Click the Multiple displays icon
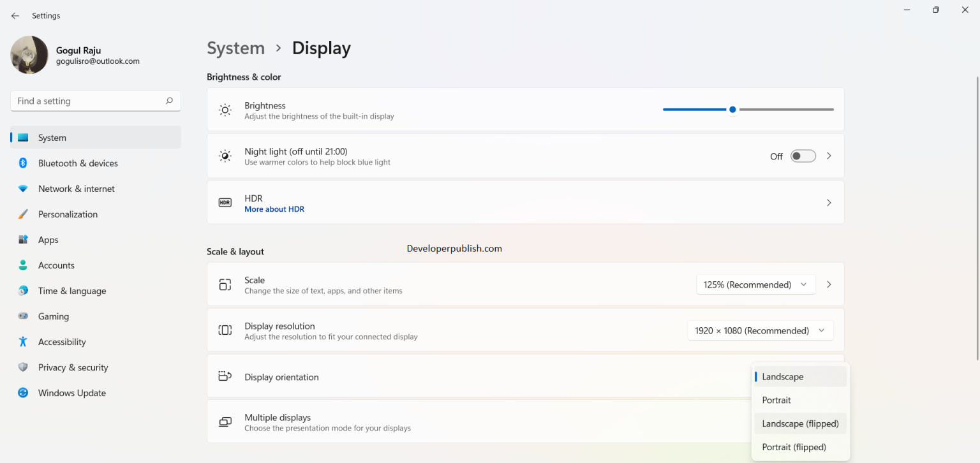980x463 pixels. point(225,422)
